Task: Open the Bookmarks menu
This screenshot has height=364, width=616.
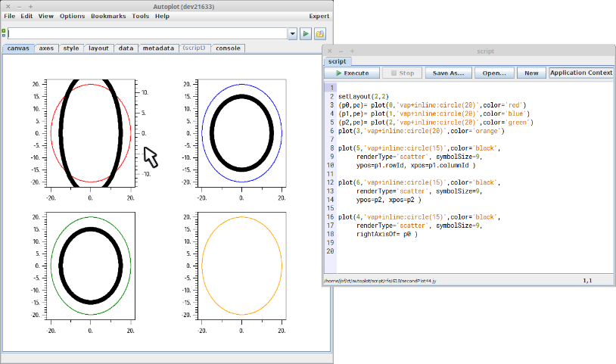Action: 108,16
